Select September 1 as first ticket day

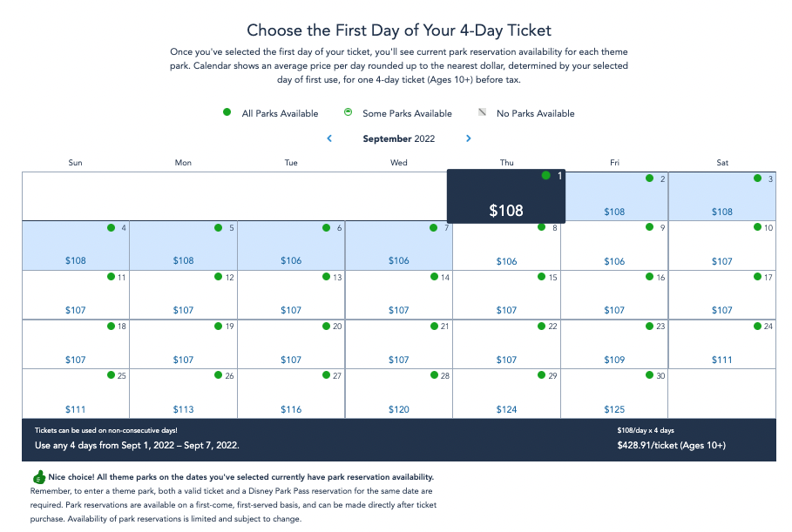click(x=506, y=196)
